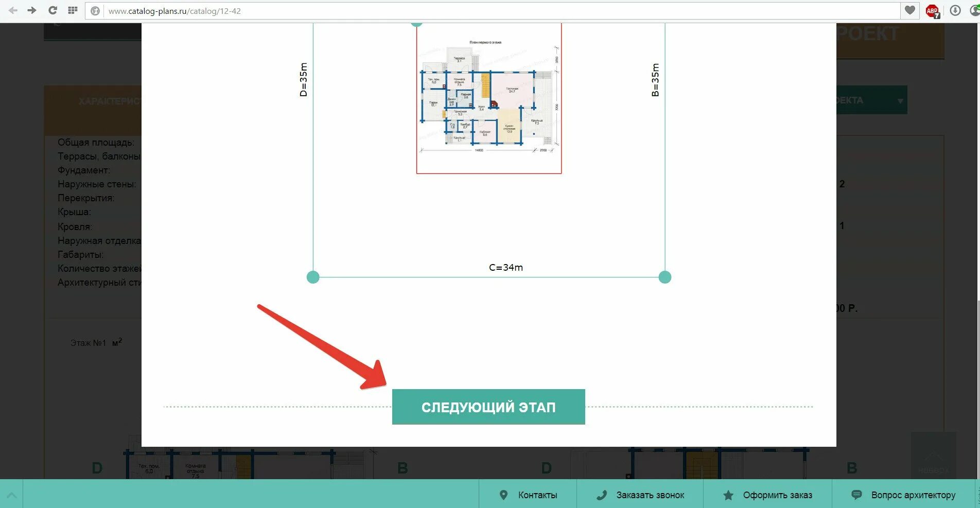Click the C=34m side label
This screenshot has height=508, width=980.
point(506,268)
